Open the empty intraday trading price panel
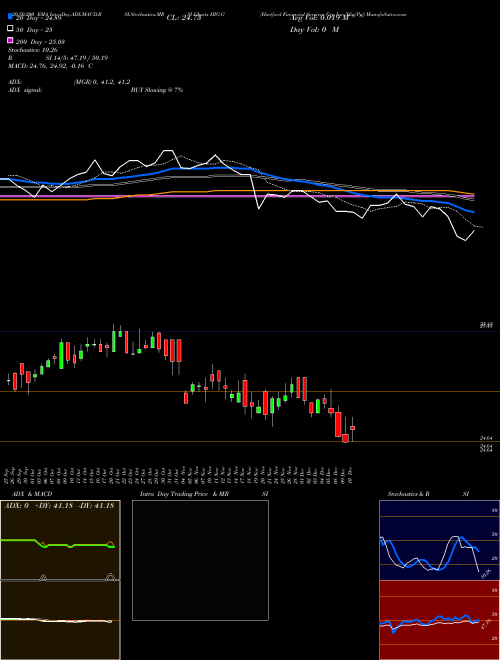500x660 pixels. [x=200, y=560]
